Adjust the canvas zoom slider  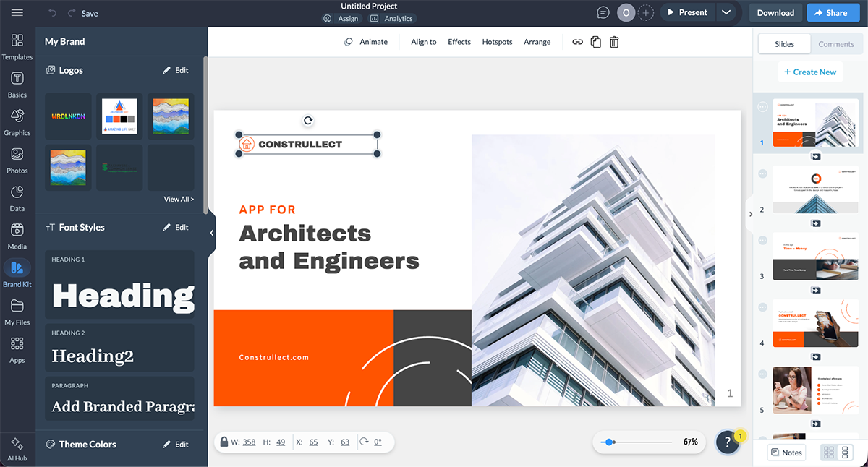tap(610, 442)
